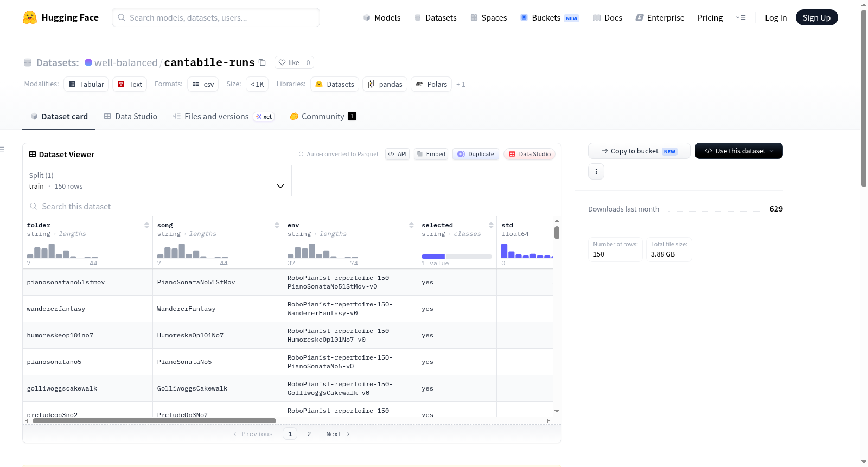Click the Duplicate button
The width and height of the screenshot is (868, 467).
[476, 154]
